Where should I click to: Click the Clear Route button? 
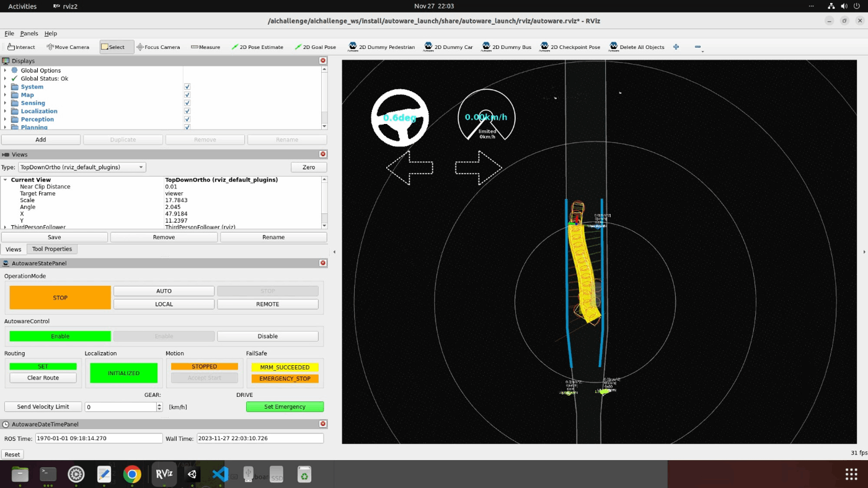tap(43, 378)
